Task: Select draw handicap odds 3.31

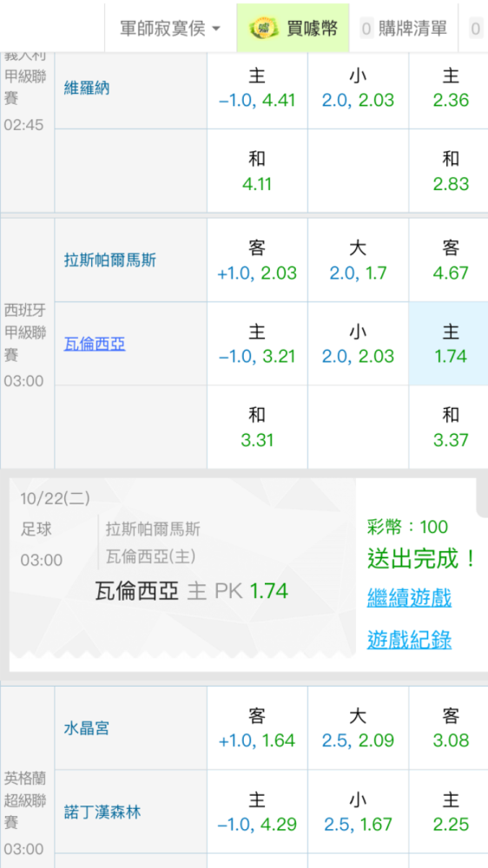Action: (257, 427)
